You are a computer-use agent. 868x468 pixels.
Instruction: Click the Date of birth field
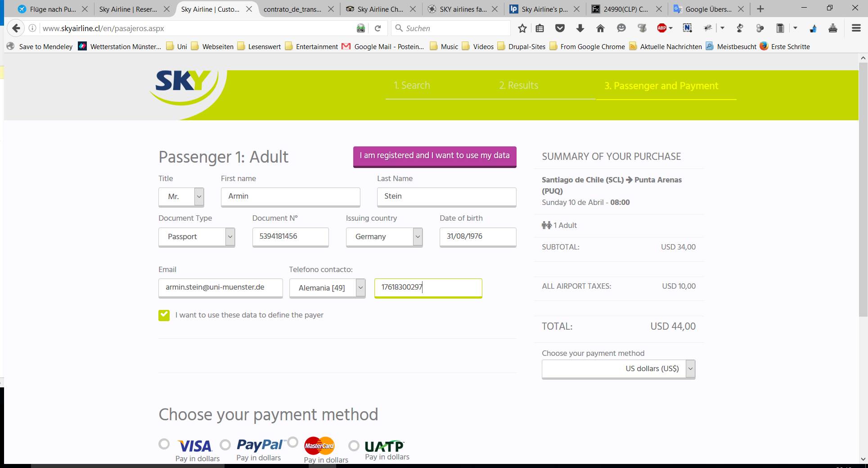point(478,236)
